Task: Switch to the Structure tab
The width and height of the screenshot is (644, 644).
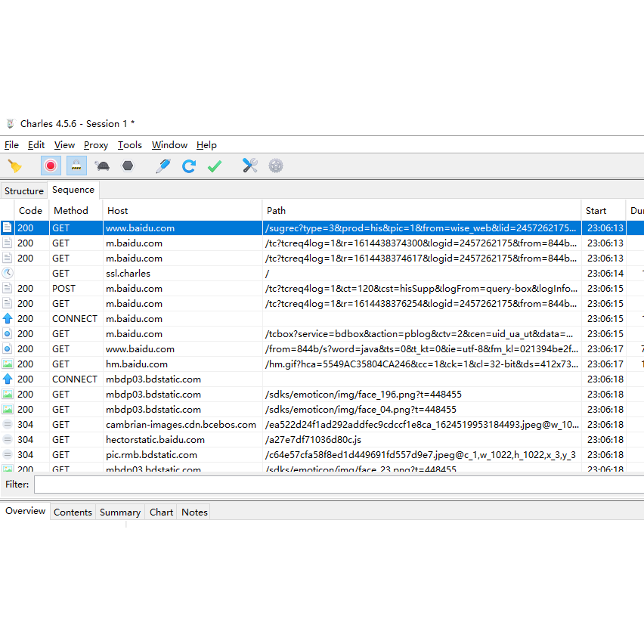Action: [24, 191]
